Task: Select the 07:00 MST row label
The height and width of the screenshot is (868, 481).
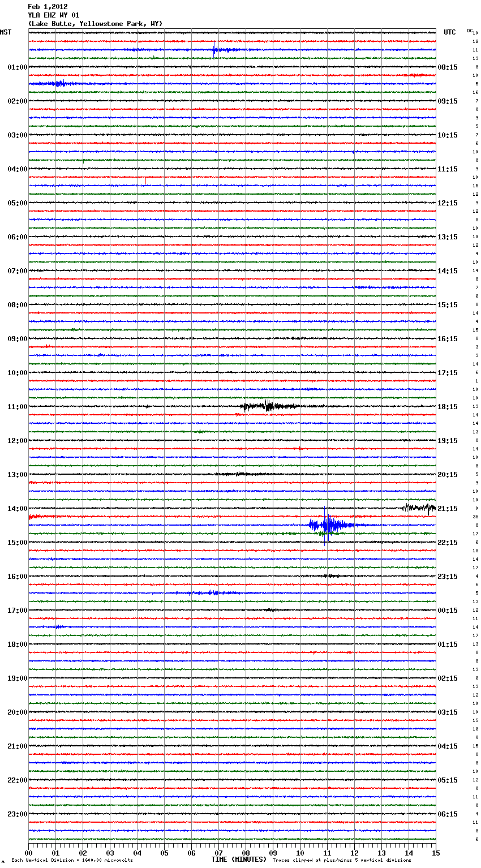Action: tap(18, 271)
